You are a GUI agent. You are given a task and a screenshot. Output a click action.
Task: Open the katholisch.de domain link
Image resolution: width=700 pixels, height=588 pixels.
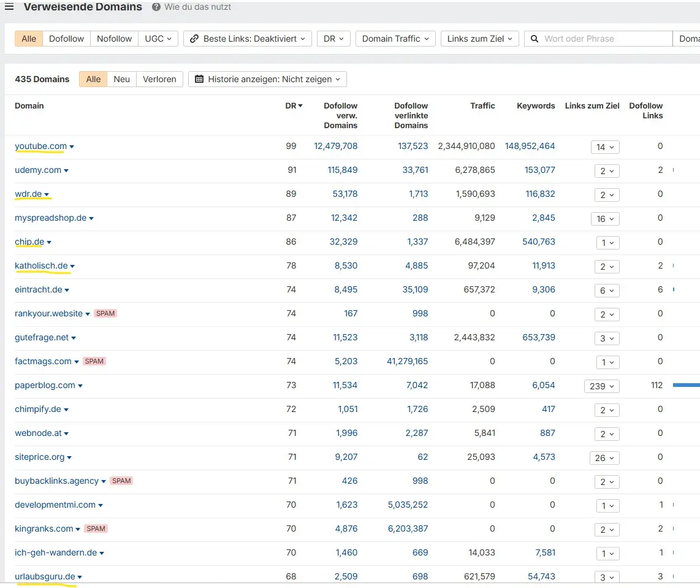(x=41, y=265)
